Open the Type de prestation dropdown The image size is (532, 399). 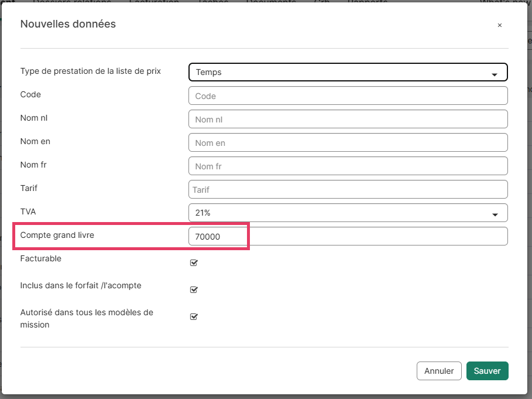[348, 72]
